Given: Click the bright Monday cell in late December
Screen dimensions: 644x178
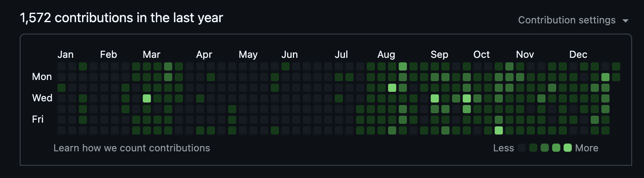Looking at the screenshot, I should pos(605,77).
